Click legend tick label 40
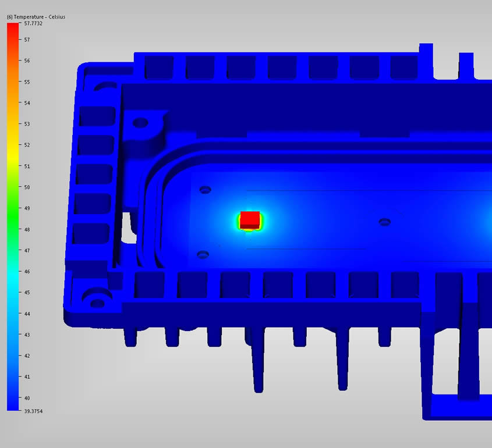Screen dimensions: 492x448 click(27, 398)
